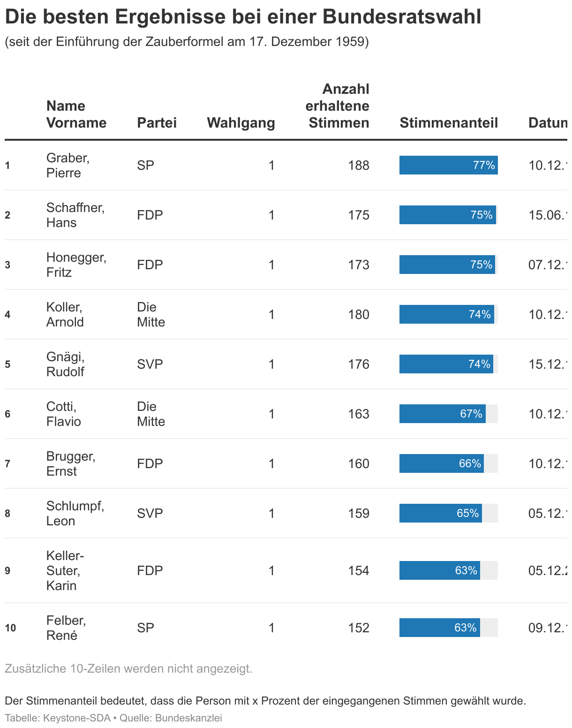Click the "Zusätzliche 10-Zeilen werden nicht angezeigt" notice
This screenshot has width=572, height=728.
[128, 668]
